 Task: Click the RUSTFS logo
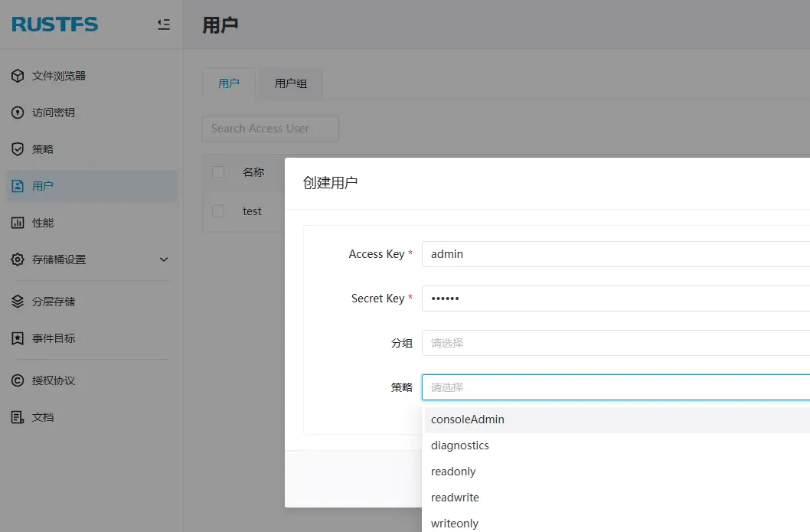click(x=54, y=24)
